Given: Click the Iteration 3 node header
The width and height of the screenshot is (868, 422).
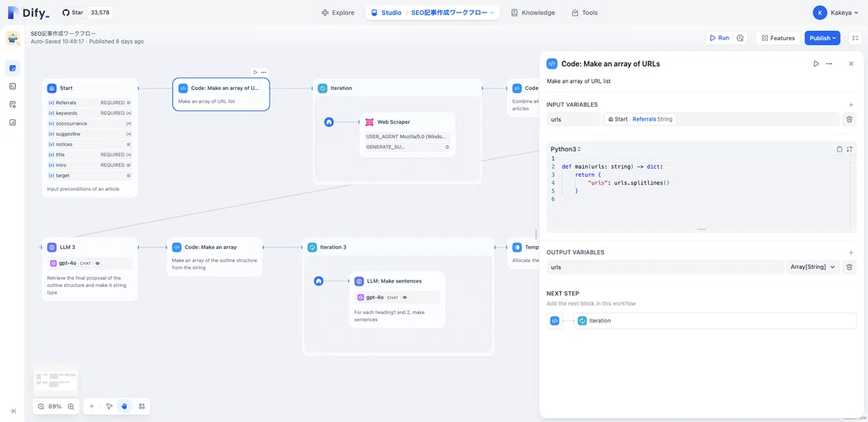Looking at the screenshot, I should [x=398, y=247].
